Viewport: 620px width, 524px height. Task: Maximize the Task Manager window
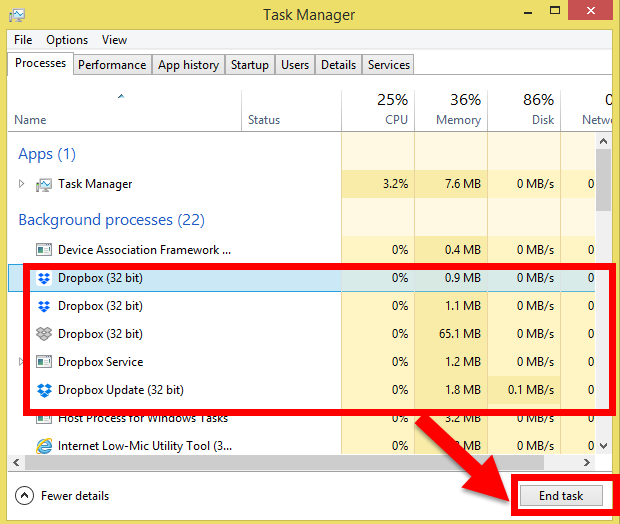(x=555, y=11)
